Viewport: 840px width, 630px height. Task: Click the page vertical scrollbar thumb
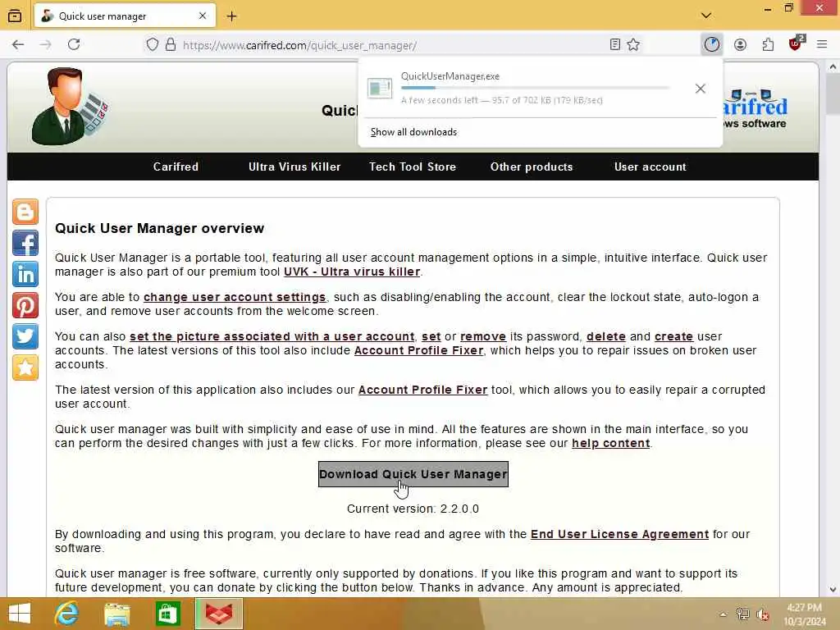pyautogui.click(x=833, y=94)
